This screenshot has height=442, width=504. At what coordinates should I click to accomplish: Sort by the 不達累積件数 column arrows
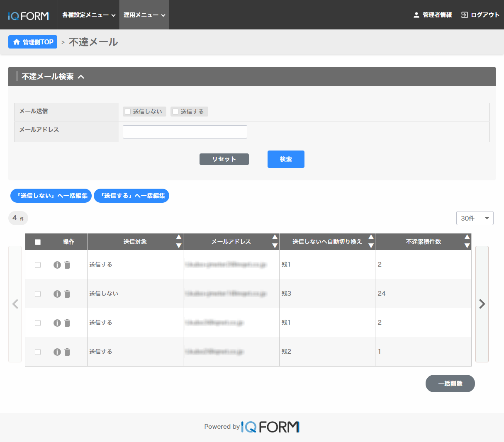click(467, 241)
